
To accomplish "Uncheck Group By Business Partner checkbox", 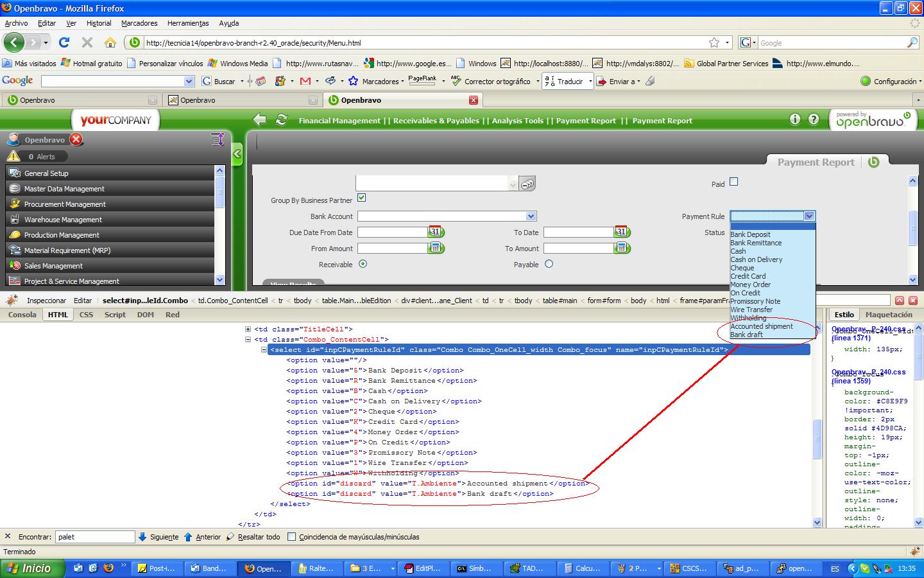I will coord(361,198).
